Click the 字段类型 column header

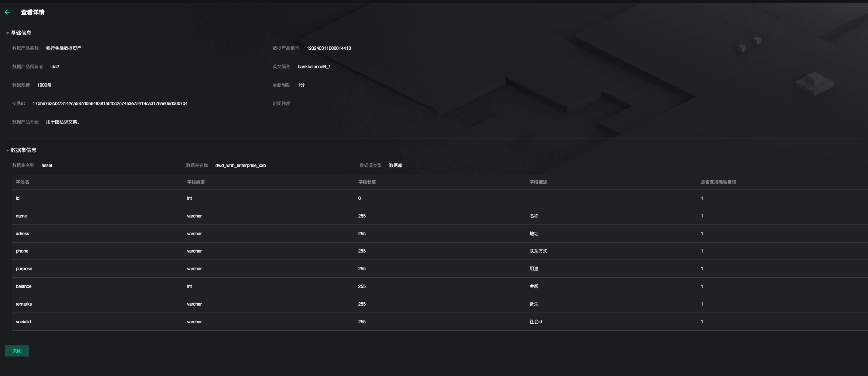pos(196,182)
